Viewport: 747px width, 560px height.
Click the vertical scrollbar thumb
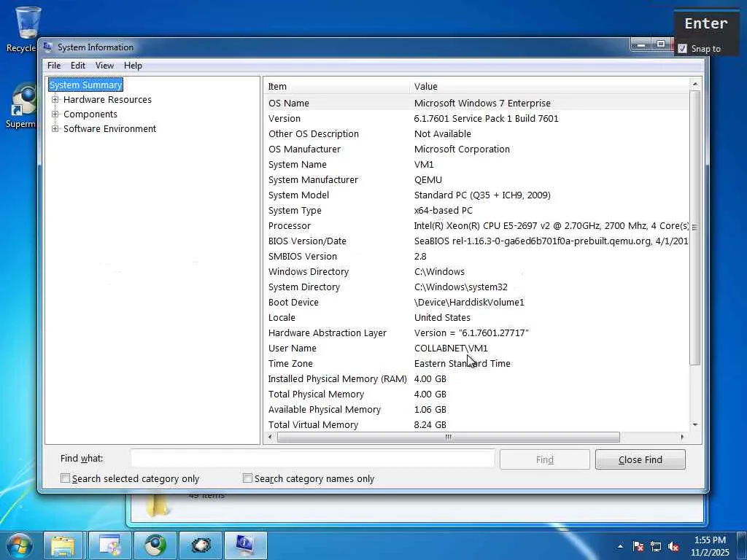pyautogui.click(x=695, y=227)
